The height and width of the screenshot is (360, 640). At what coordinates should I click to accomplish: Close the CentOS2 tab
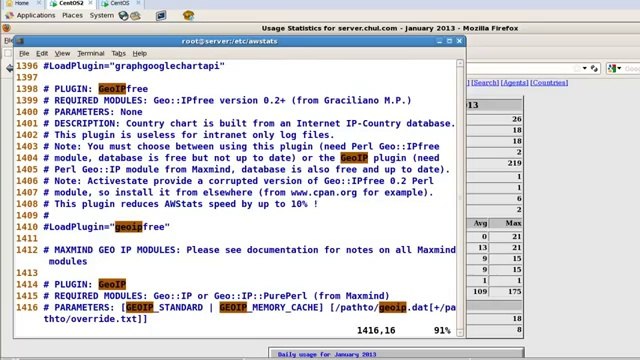(x=91, y=3)
